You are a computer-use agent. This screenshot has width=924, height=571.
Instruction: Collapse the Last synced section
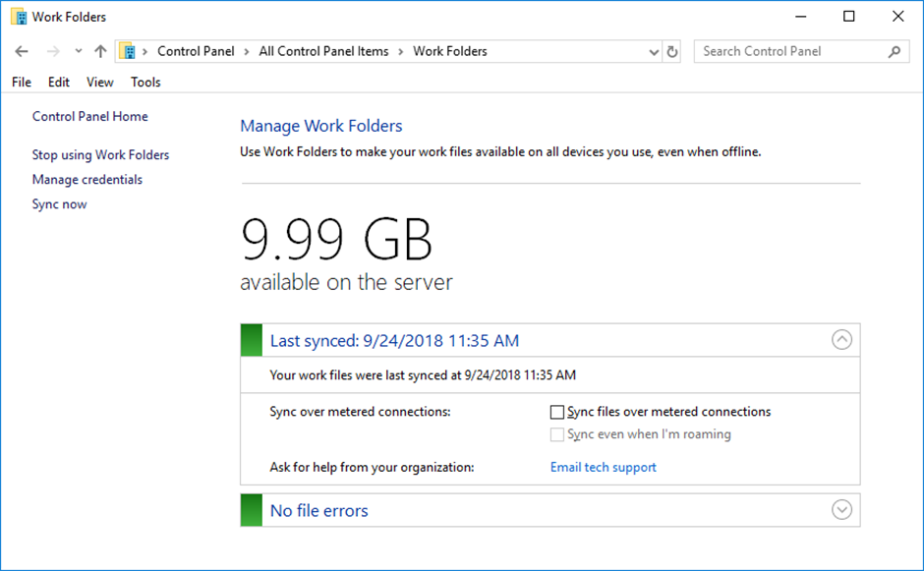pyautogui.click(x=841, y=339)
